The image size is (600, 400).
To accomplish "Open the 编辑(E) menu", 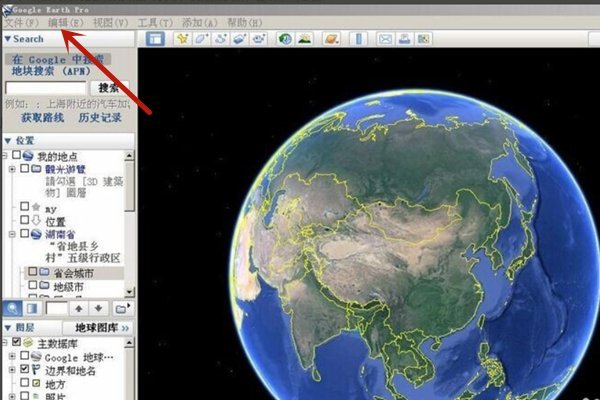I will click(65, 23).
